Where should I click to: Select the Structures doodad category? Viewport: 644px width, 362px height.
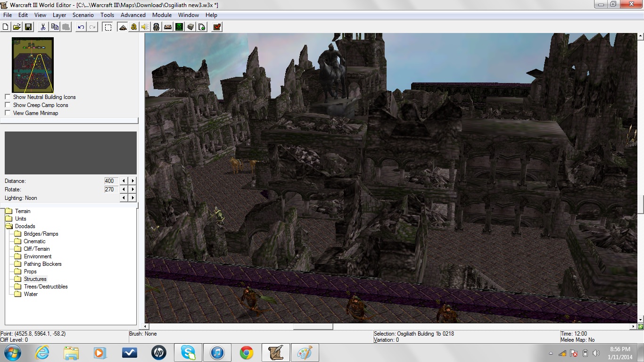[35, 279]
